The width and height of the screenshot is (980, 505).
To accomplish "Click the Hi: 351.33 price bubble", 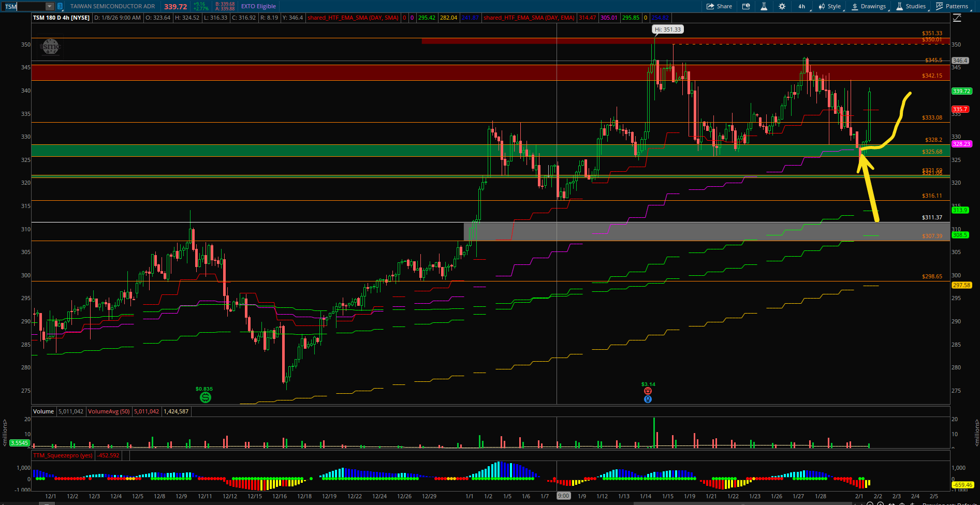I will coord(667,29).
